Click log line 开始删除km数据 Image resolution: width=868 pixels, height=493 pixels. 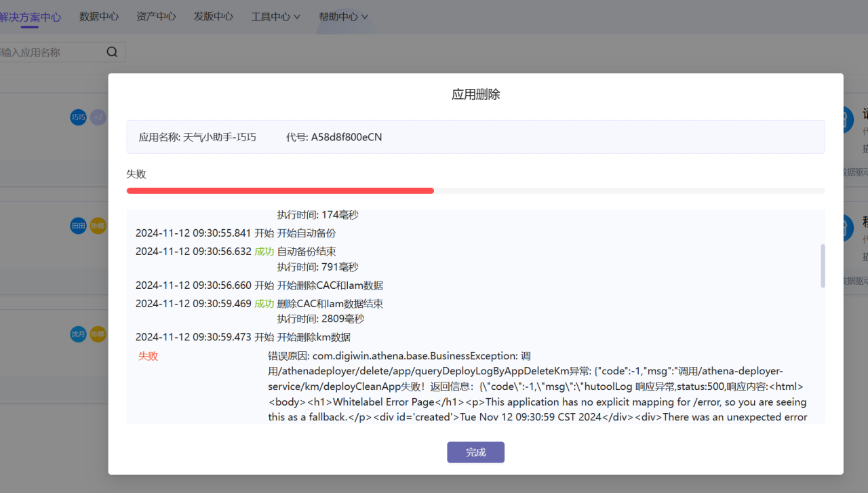tap(314, 337)
